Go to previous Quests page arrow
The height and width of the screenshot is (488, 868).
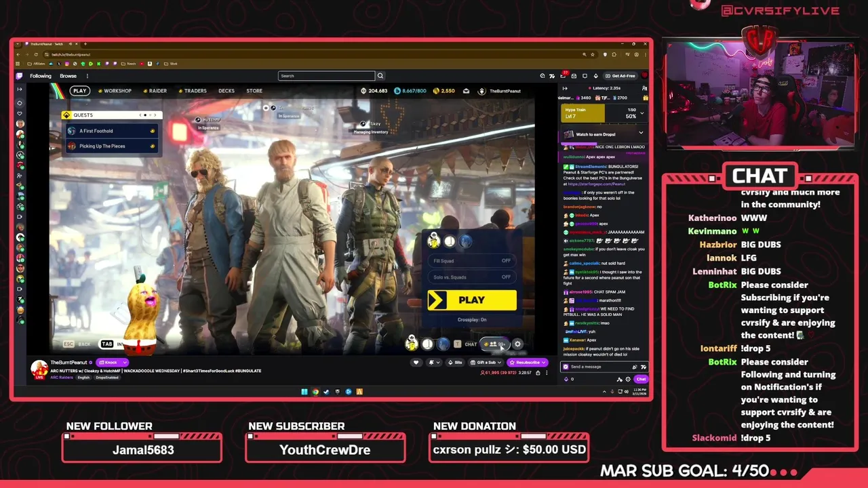pos(142,115)
